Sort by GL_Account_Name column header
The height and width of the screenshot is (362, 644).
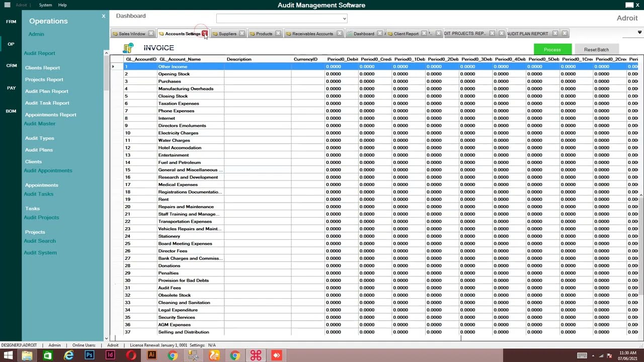(191, 59)
